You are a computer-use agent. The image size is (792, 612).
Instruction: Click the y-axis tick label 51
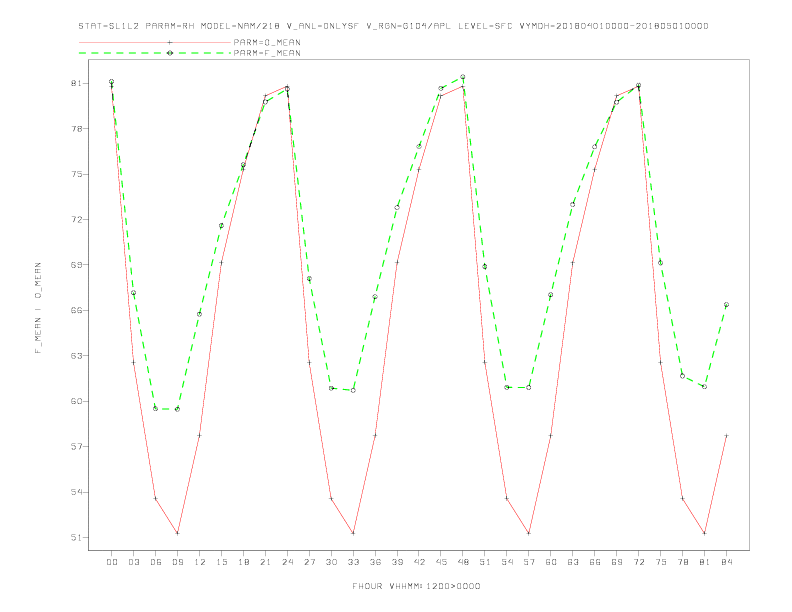[x=76, y=537]
